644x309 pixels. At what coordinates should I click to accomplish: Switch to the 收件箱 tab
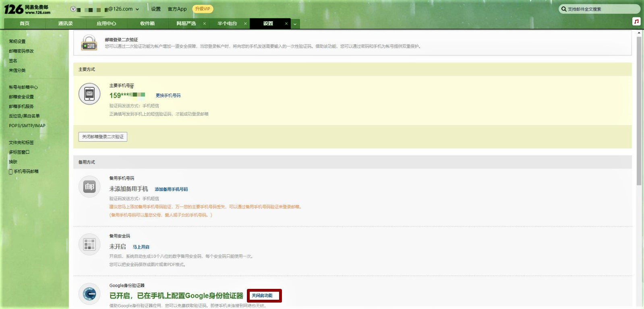click(x=147, y=24)
